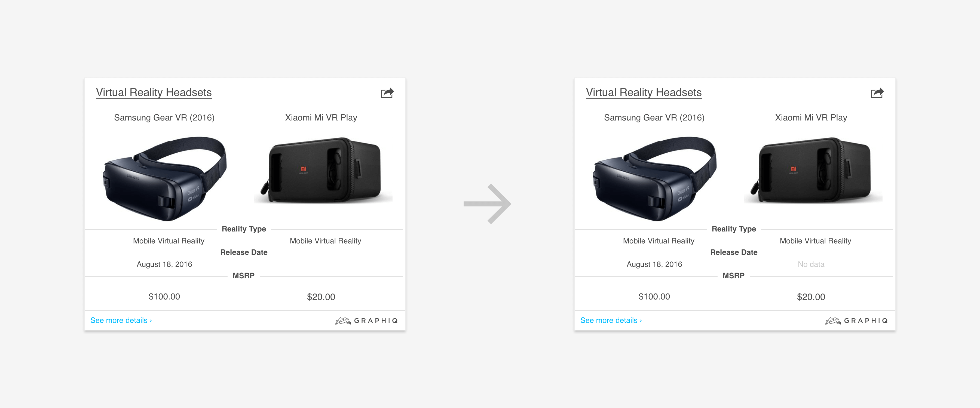980x408 pixels.
Task: Click the Xiaomi Mi VR Play name on the right card
Action: [x=811, y=118]
